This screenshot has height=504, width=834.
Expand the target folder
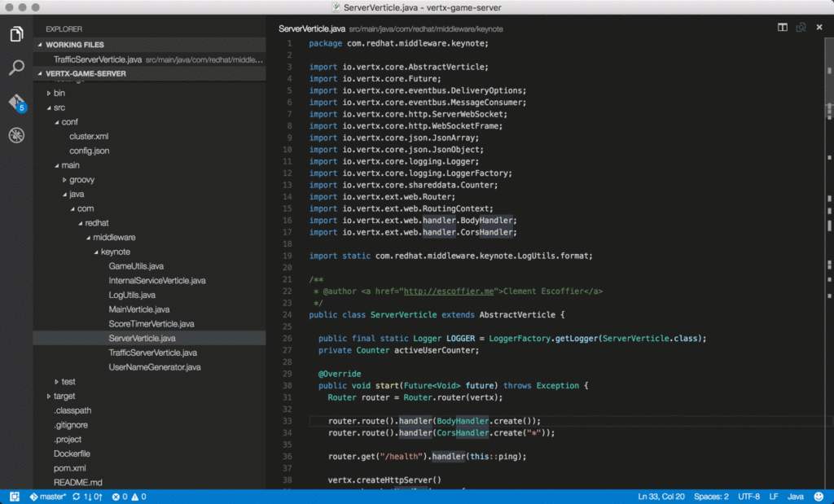64,396
